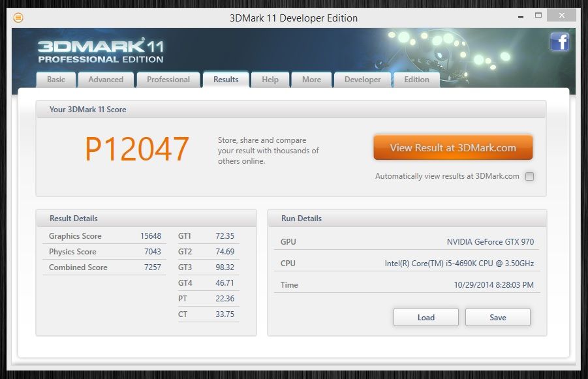This screenshot has height=379, width=588.
Task: Click the PT value 22.36
Action: pyautogui.click(x=224, y=299)
